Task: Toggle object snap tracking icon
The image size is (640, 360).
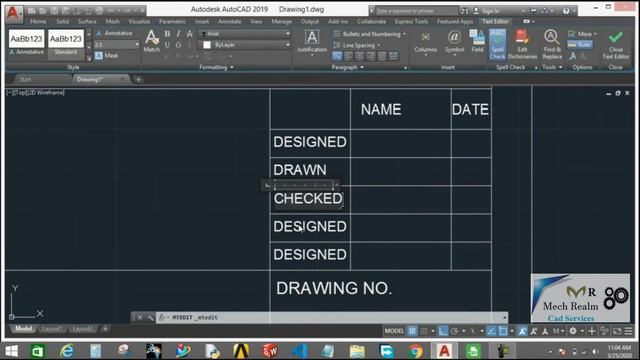Action: coord(492,331)
